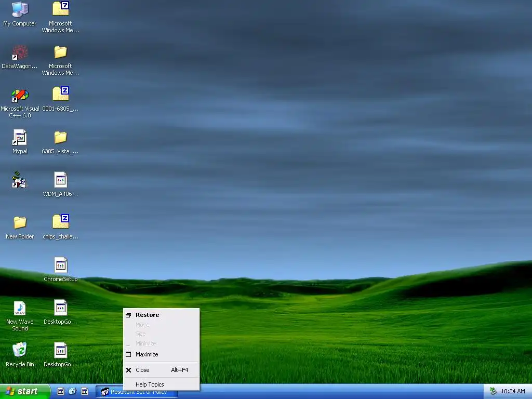This screenshot has width=532, height=399.
Task: Click the middle quick launch icon
Action: (72, 392)
